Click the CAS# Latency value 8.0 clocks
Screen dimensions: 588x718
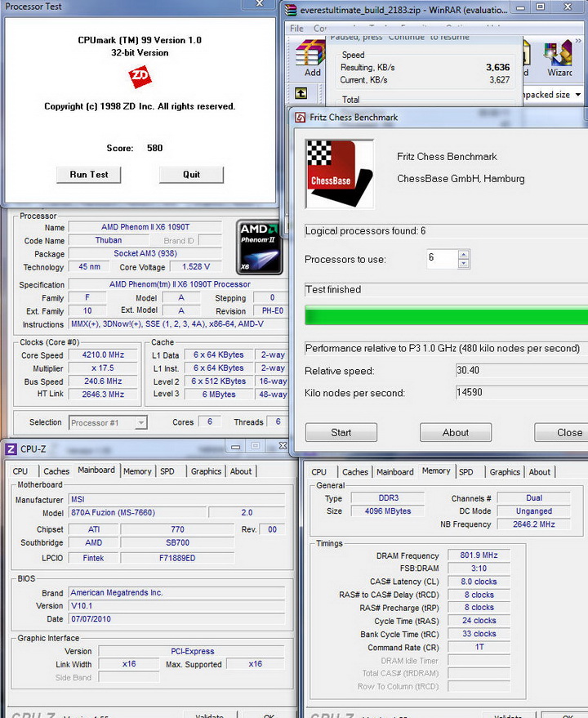tap(479, 582)
